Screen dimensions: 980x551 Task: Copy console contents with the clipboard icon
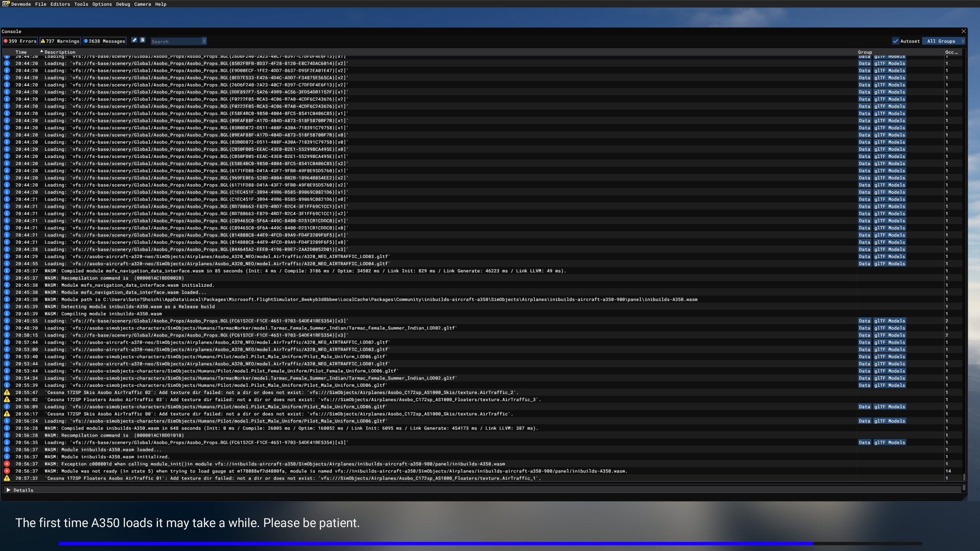[142, 41]
